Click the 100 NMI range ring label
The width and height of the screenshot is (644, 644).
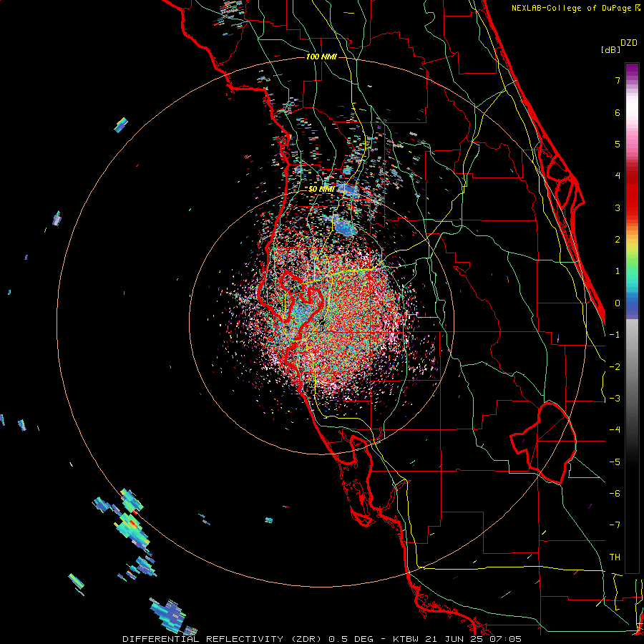coord(321,57)
